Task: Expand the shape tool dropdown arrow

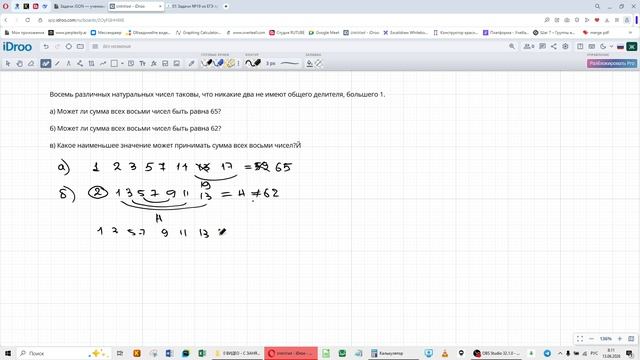Action: pyautogui.click(x=122, y=64)
